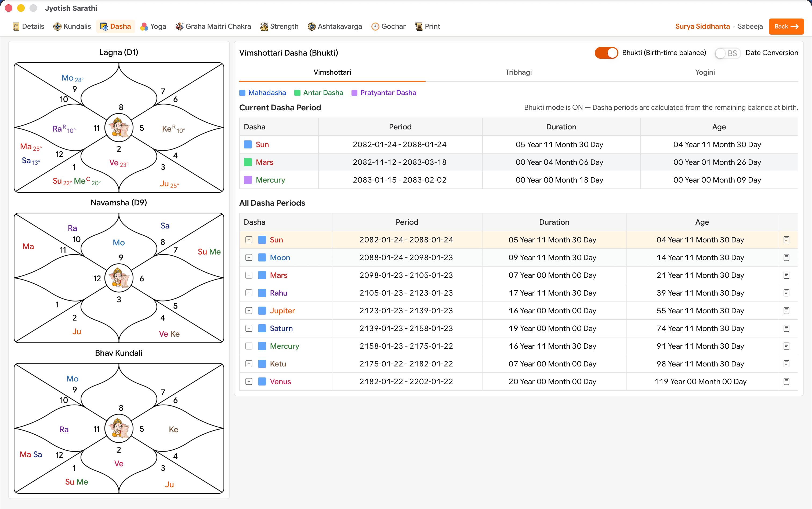Click the Sabeeja label

pyautogui.click(x=750, y=26)
